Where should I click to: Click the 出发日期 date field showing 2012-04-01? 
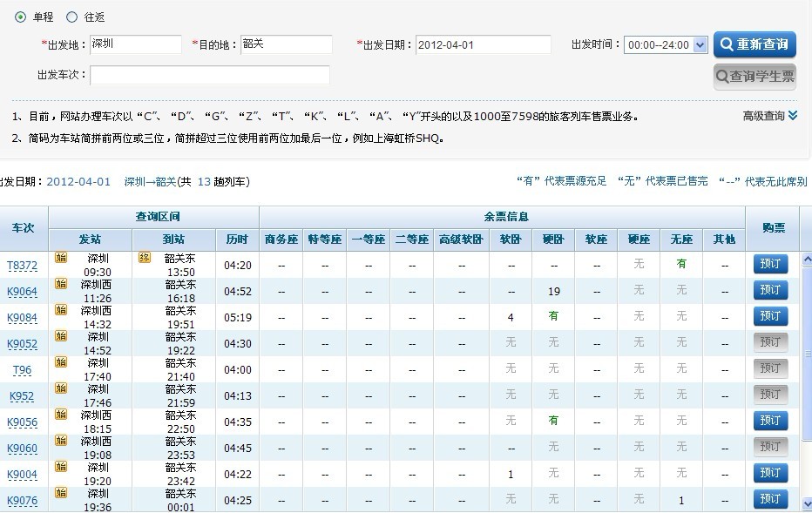(484, 44)
